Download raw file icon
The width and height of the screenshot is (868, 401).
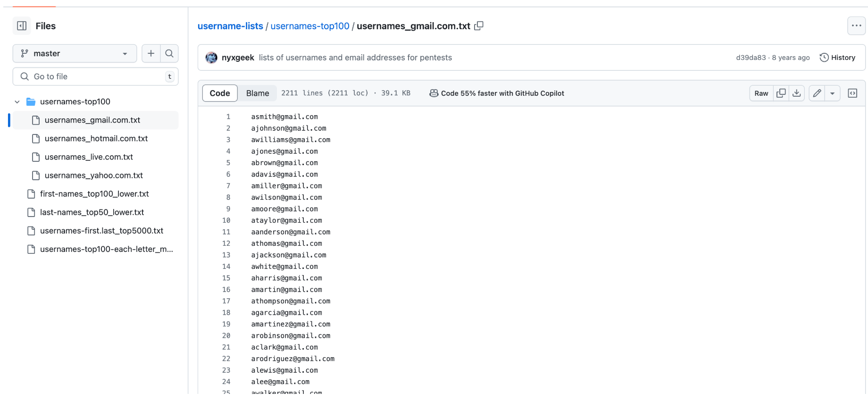[x=797, y=93]
